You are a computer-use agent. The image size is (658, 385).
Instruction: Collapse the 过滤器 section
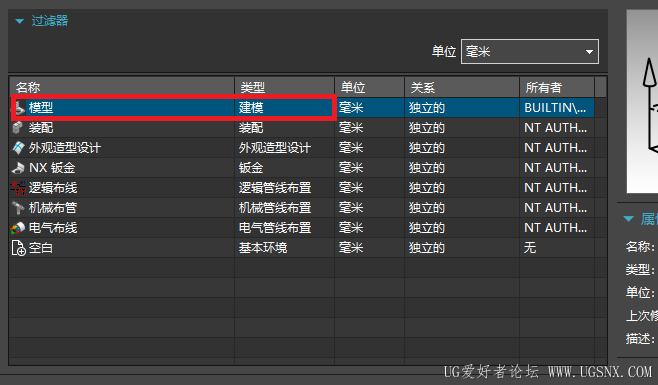point(19,21)
